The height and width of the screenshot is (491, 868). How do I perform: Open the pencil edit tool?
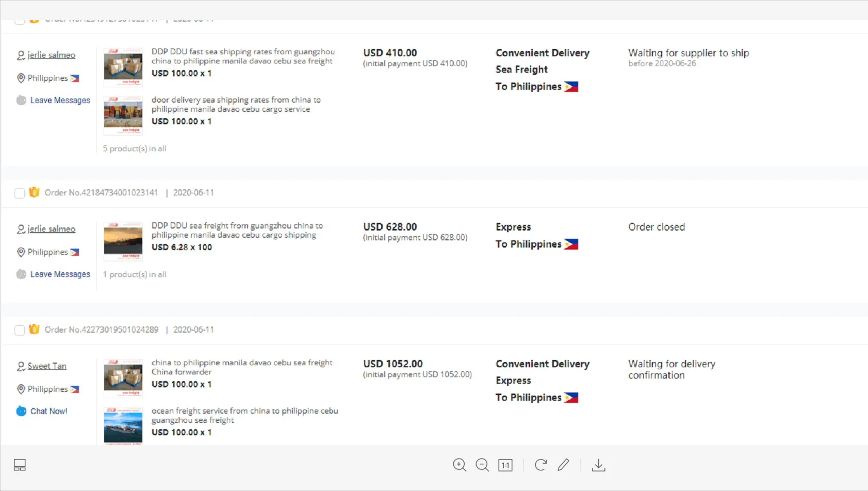pyautogui.click(x=563, y=465)
